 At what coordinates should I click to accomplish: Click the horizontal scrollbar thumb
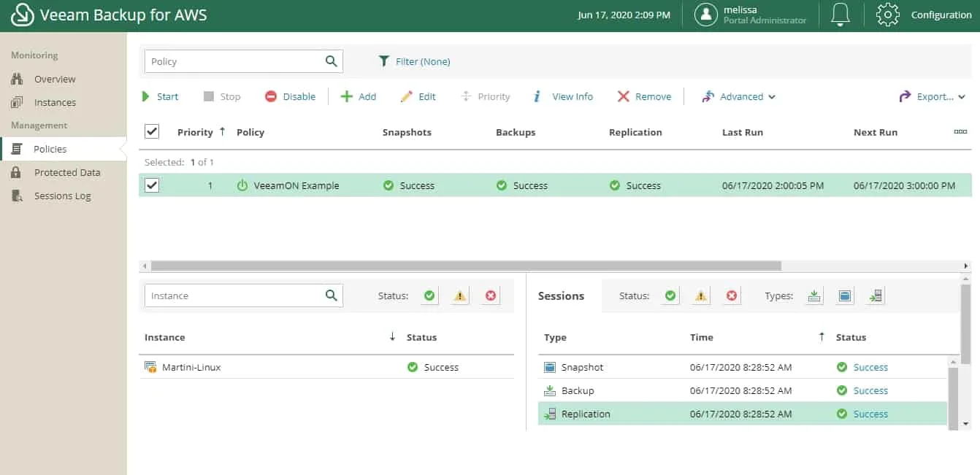point(466,266)
